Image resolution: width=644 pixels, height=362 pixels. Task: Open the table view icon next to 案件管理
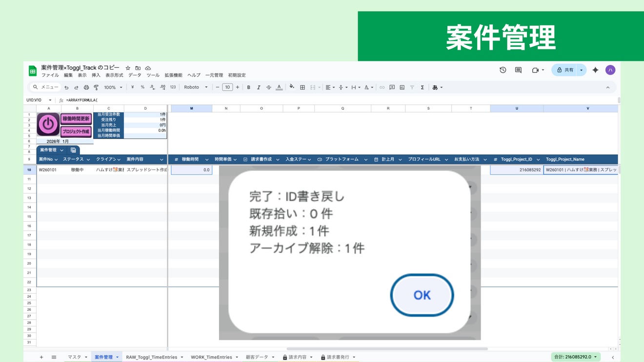tap(73, 150)
